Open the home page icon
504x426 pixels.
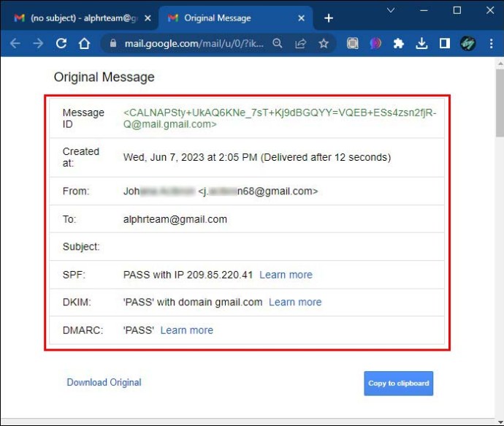[x=84, y=43]
